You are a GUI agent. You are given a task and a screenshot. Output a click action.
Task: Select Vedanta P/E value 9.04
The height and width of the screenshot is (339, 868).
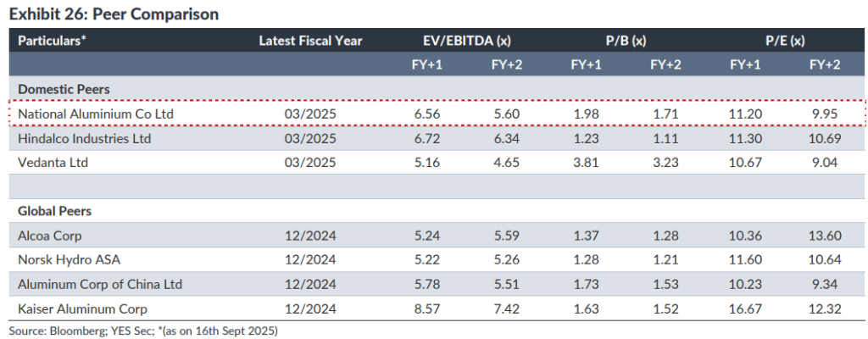[825, 163]
